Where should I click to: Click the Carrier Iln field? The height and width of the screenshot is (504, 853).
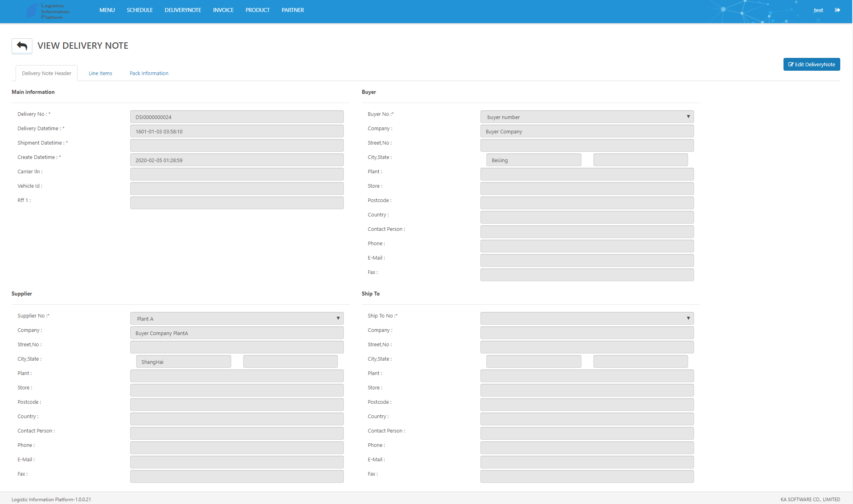237,174
